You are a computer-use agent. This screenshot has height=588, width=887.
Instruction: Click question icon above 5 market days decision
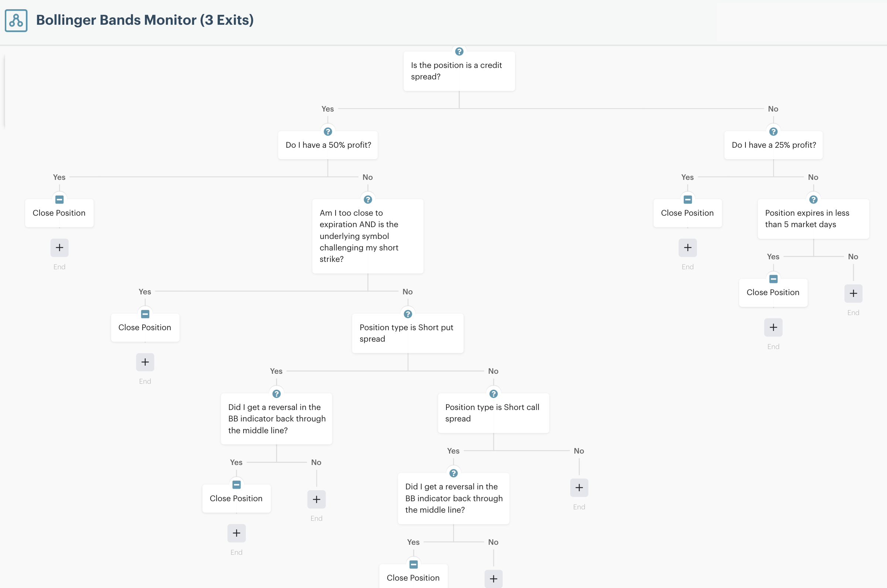[813, 199]
